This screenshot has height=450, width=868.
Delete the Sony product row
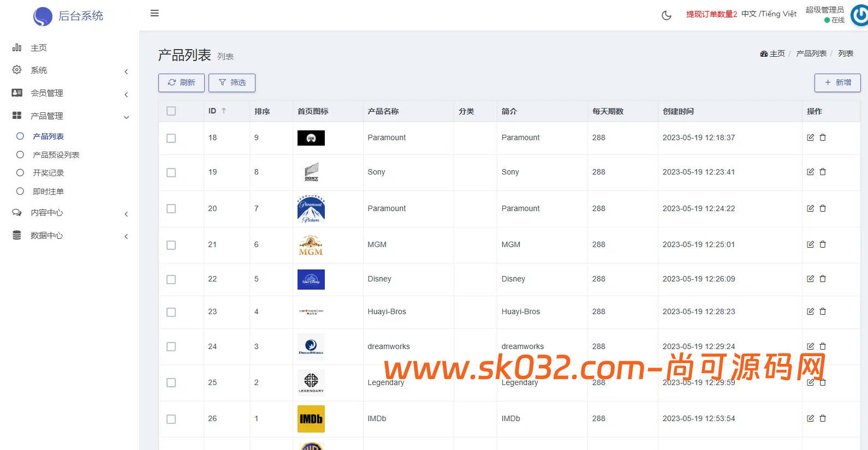click(x=823, y=172)
